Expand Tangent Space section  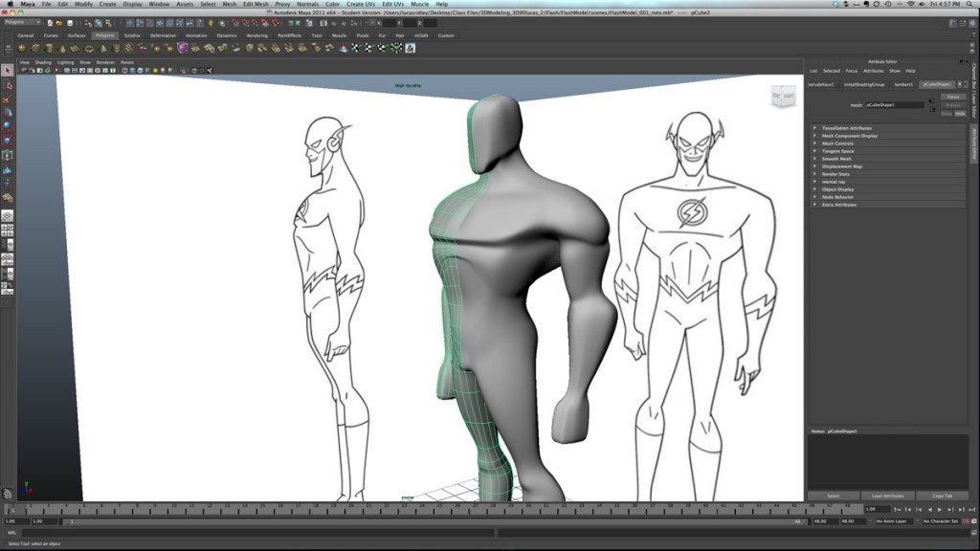point(887,151)
